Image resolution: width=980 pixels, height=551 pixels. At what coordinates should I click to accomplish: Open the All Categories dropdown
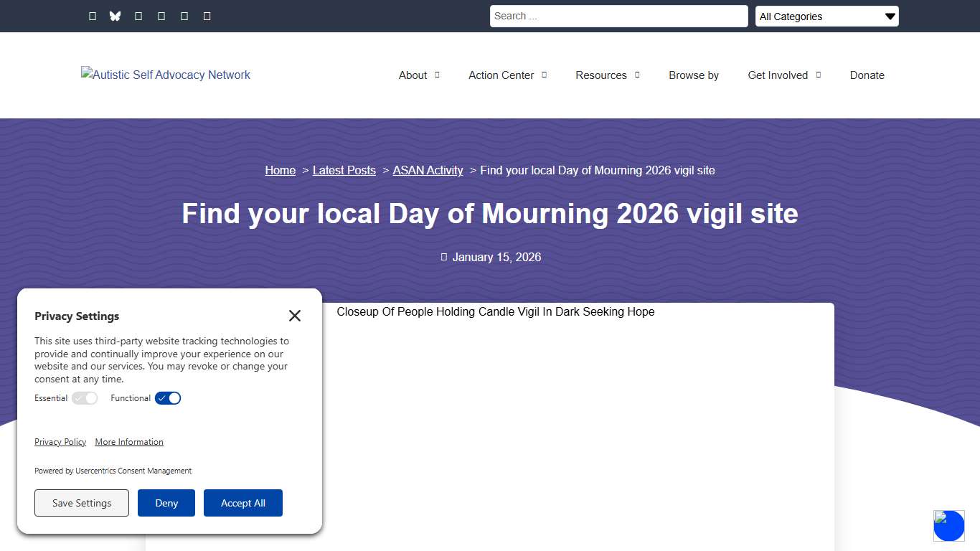[x=826, y=16]
